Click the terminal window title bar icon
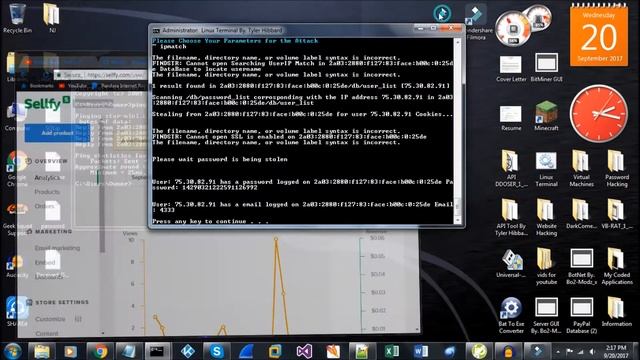640x360 pixels. 156,30
